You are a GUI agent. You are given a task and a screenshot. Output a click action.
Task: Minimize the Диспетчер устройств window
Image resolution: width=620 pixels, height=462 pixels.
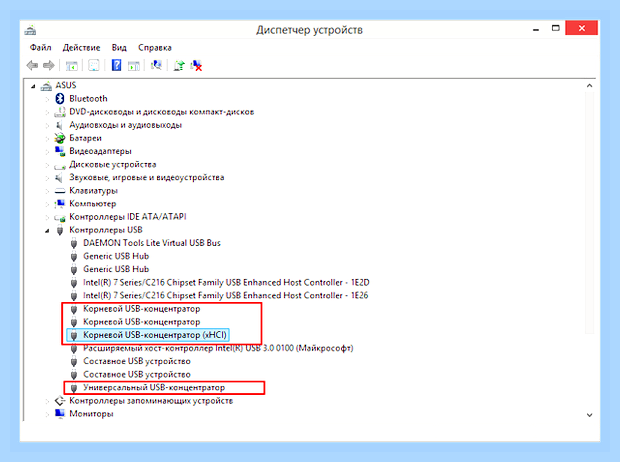point(536,29)
